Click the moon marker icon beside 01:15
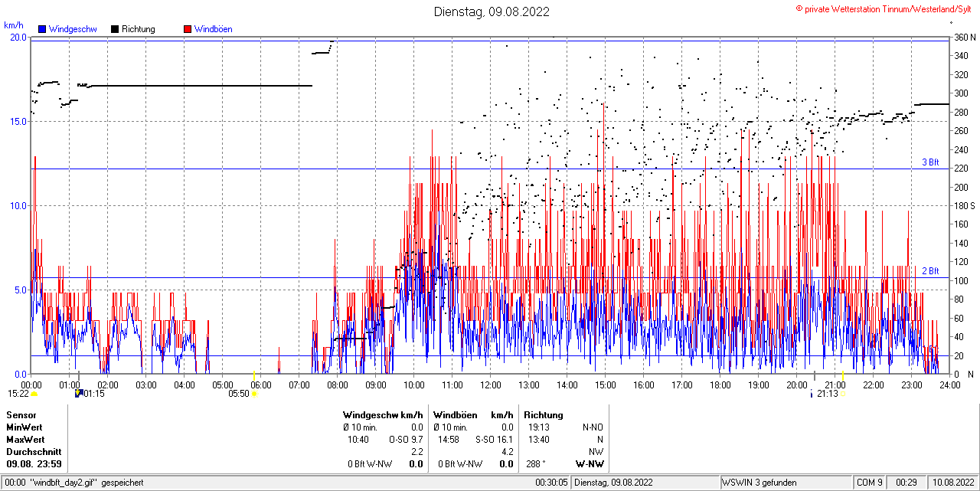 point(78,394)
